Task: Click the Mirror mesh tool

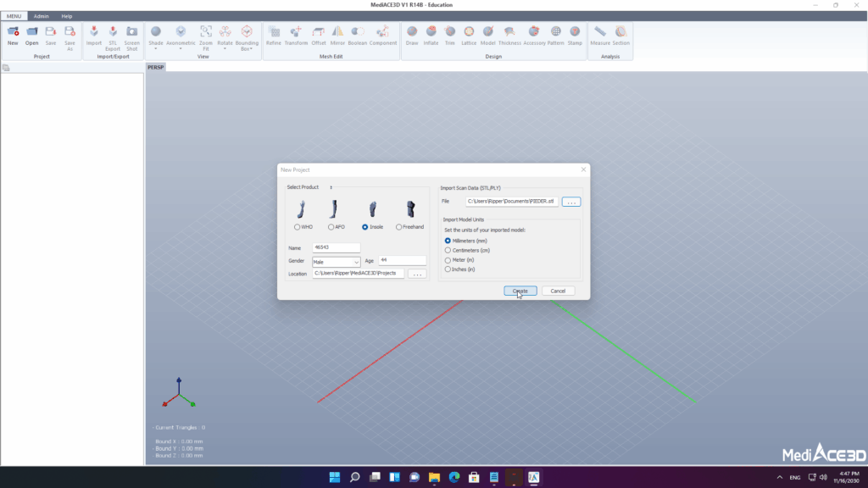Action: [x=337, y=35]
